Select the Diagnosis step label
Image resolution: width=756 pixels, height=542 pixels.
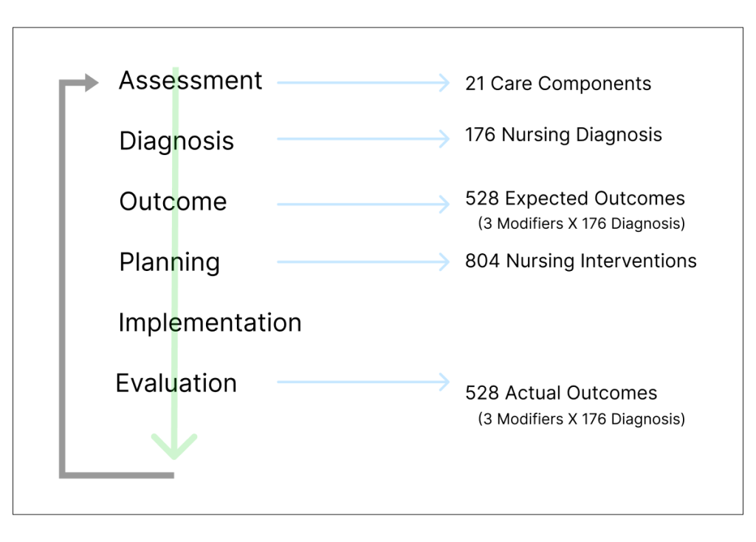pyautogui.click(x=176, y=141)
